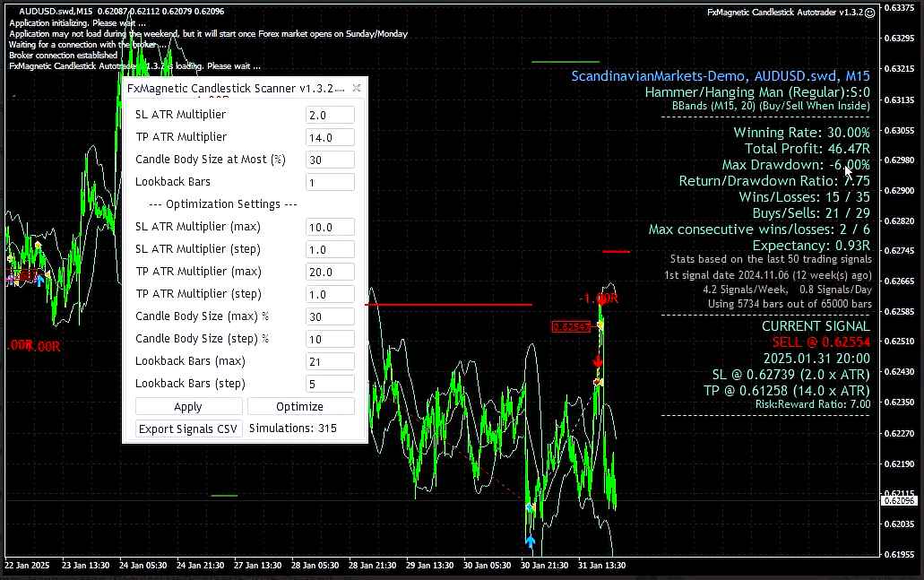Image resolution: width=924 pixels, height=580 pixels.
Task: Click the Lookback Bars field showing 1
Action: (330, 182)
